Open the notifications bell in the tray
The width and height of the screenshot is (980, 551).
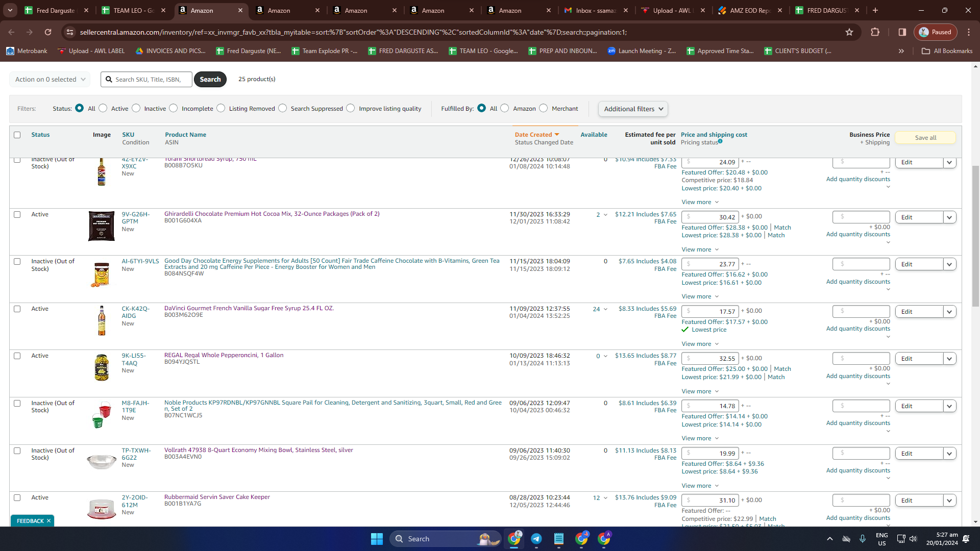[x=966, y=539]
